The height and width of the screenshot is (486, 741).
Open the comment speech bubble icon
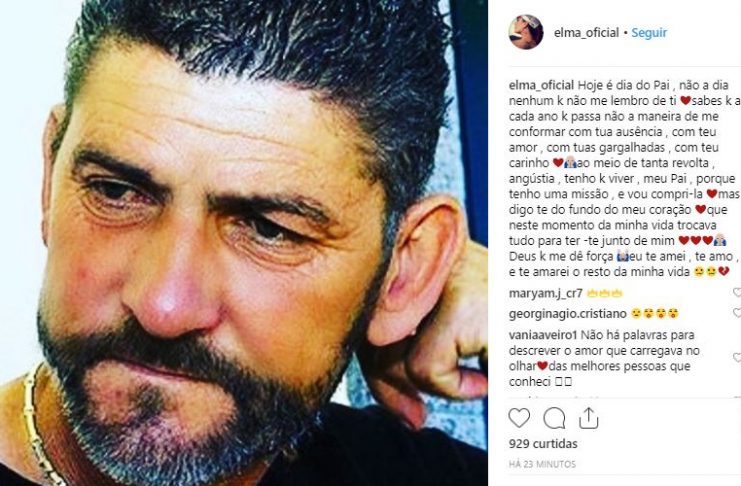click(554, 418)
